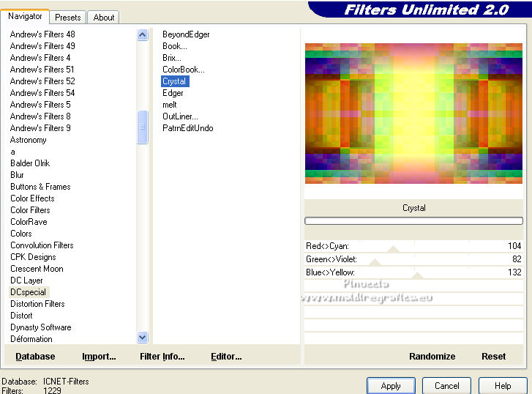
Task: Select the CPK Designs category
Action: click(33, 257)
